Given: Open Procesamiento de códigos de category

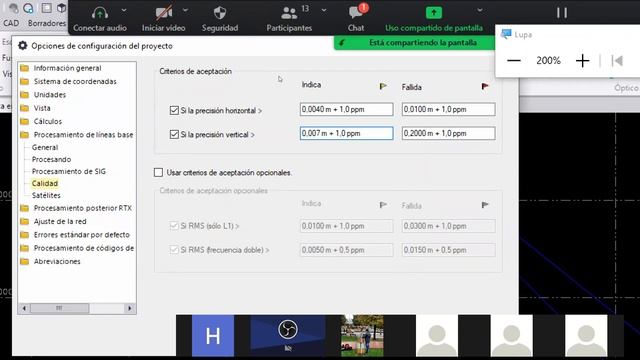Looking at the screenshot, I should coord(84,248).
